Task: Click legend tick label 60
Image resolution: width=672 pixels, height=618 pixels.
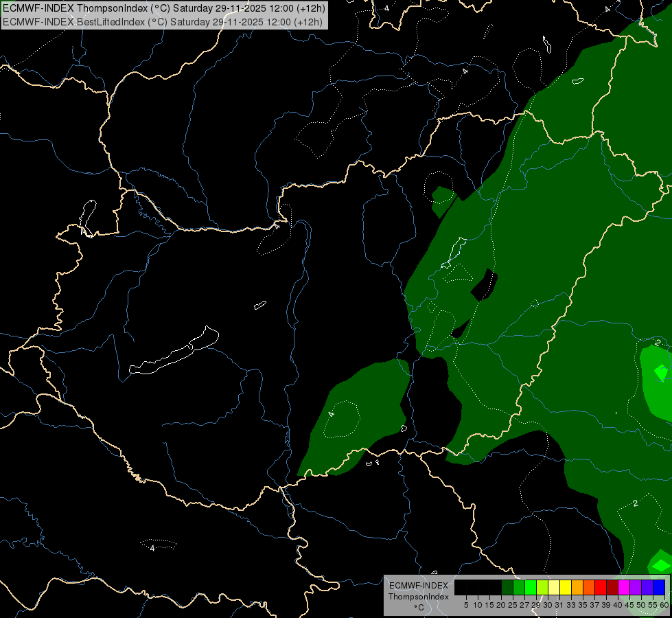Action: 664,605
